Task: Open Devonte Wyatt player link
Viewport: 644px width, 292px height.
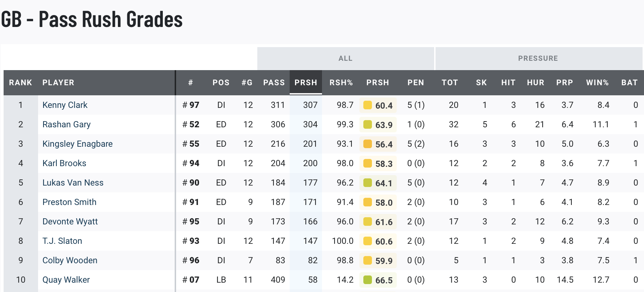Action: [70, 222]
